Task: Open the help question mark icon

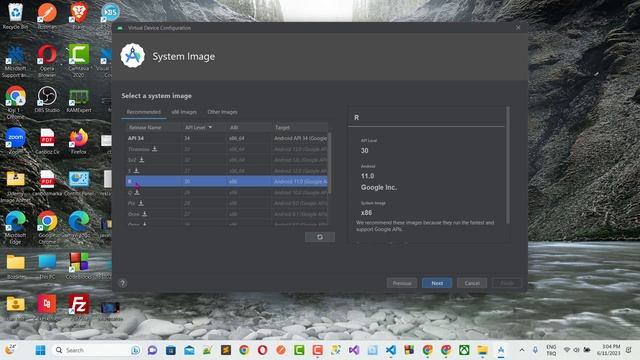Action: click(x=122, y=283)
